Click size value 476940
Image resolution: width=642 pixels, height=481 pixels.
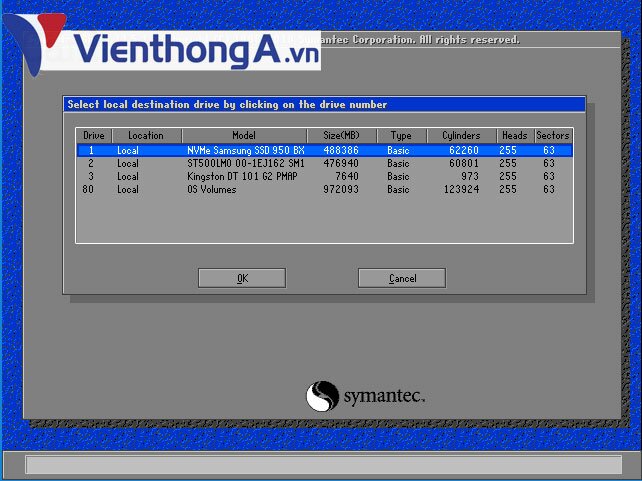(341, 163)
